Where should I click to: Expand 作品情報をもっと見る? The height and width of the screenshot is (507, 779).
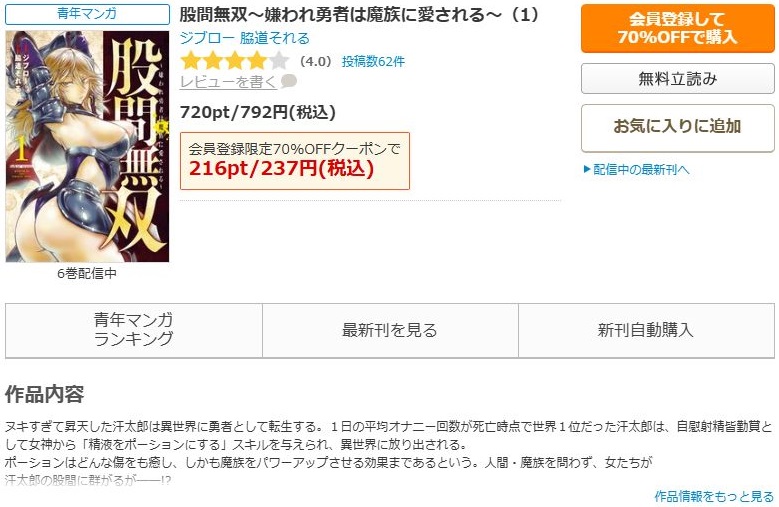[714, 496]
